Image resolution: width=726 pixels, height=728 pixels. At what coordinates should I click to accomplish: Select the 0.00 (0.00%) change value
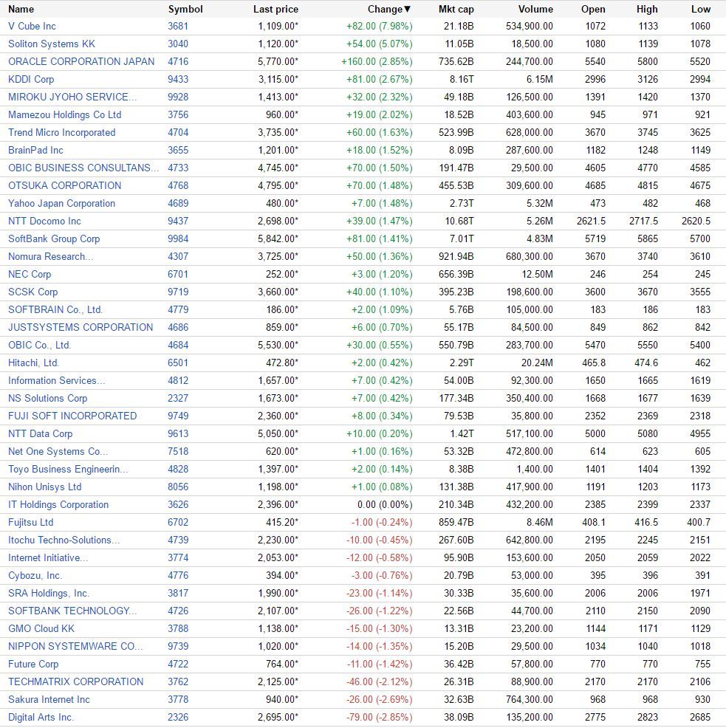tap(385, 505)
